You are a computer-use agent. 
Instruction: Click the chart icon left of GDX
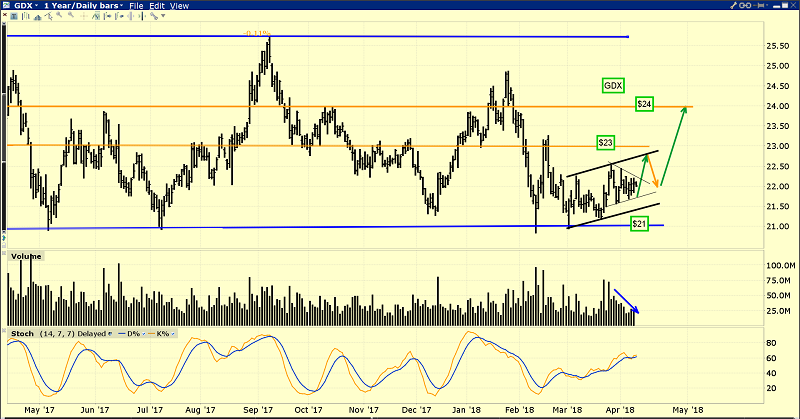7,6
